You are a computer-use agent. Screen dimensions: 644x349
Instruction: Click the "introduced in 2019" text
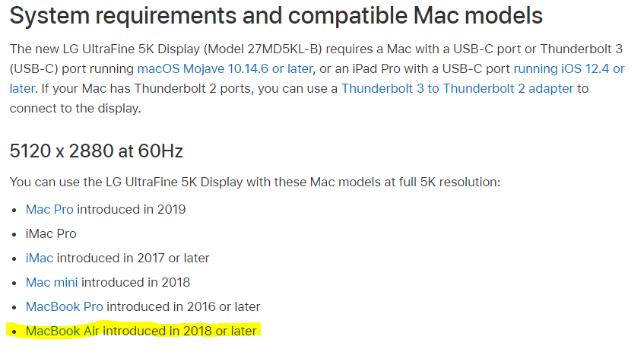(132, 209)
